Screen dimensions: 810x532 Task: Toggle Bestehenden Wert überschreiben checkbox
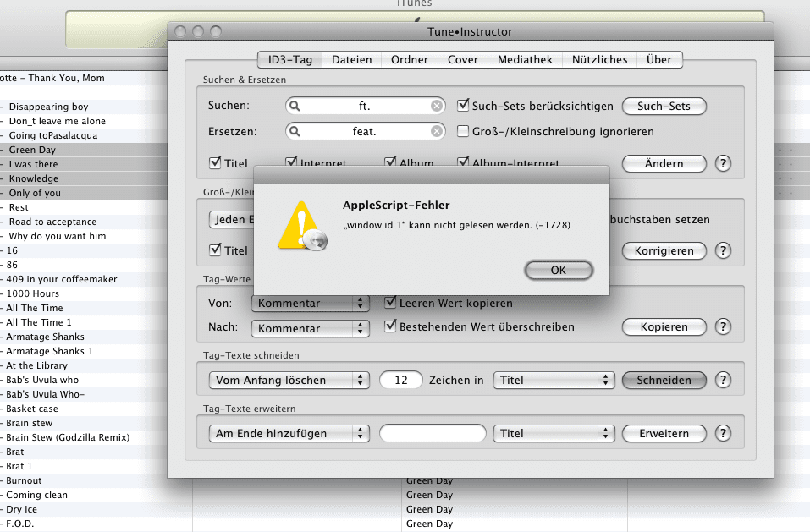390,326
